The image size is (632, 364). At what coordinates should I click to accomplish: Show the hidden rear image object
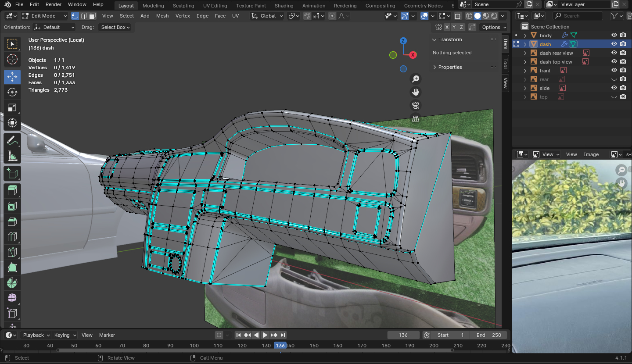tap(614, 79)
